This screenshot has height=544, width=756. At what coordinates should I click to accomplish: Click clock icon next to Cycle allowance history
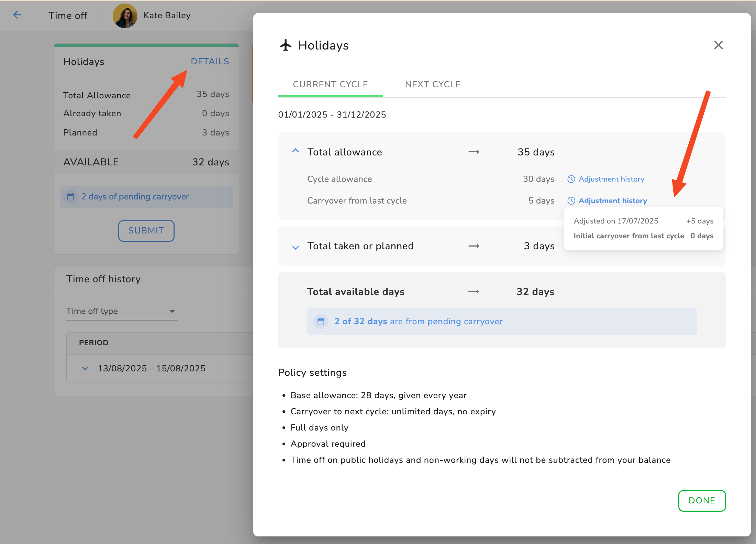pos(571,179)
